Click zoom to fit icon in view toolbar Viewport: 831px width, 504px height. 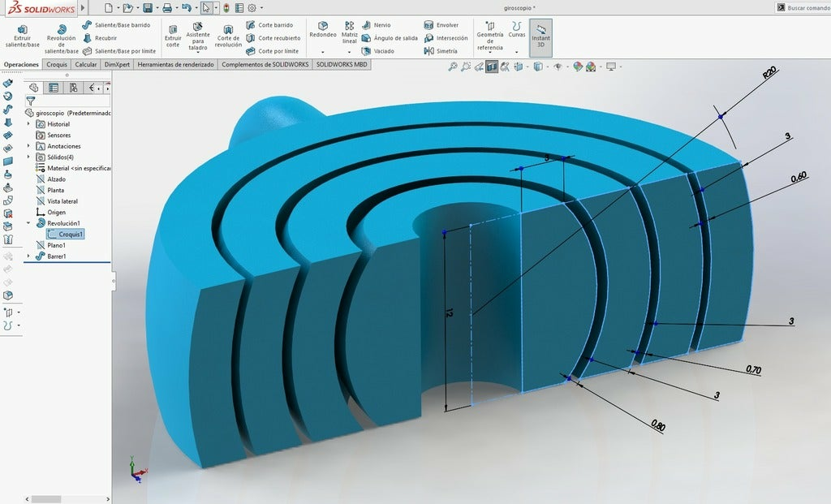pyautogui.click(x=453, y=67)
